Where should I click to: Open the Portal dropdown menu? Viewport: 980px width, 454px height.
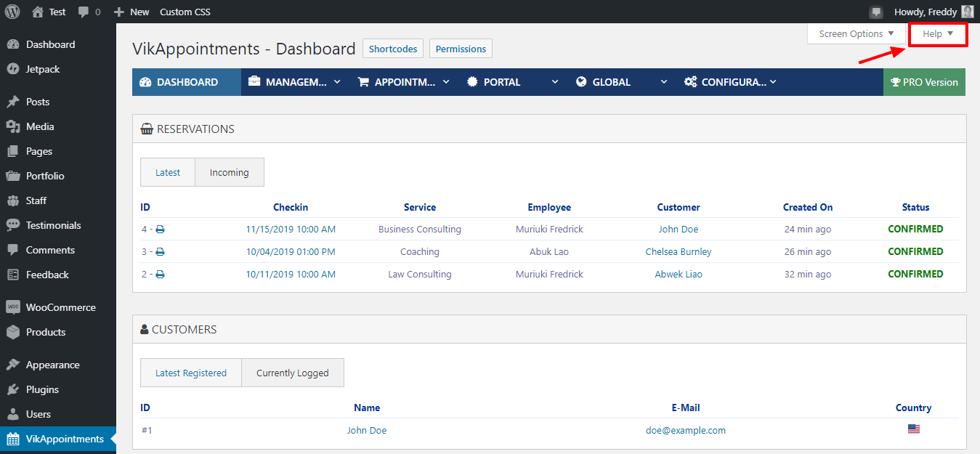click(513, 82)
